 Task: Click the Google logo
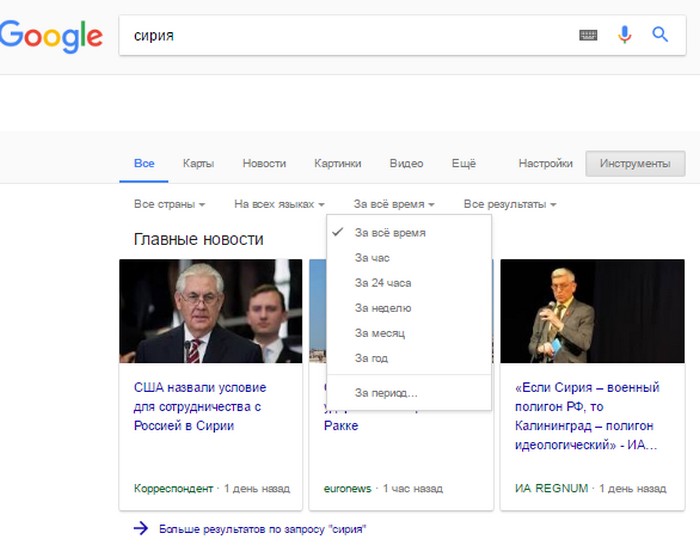click(x=52, y=35)
